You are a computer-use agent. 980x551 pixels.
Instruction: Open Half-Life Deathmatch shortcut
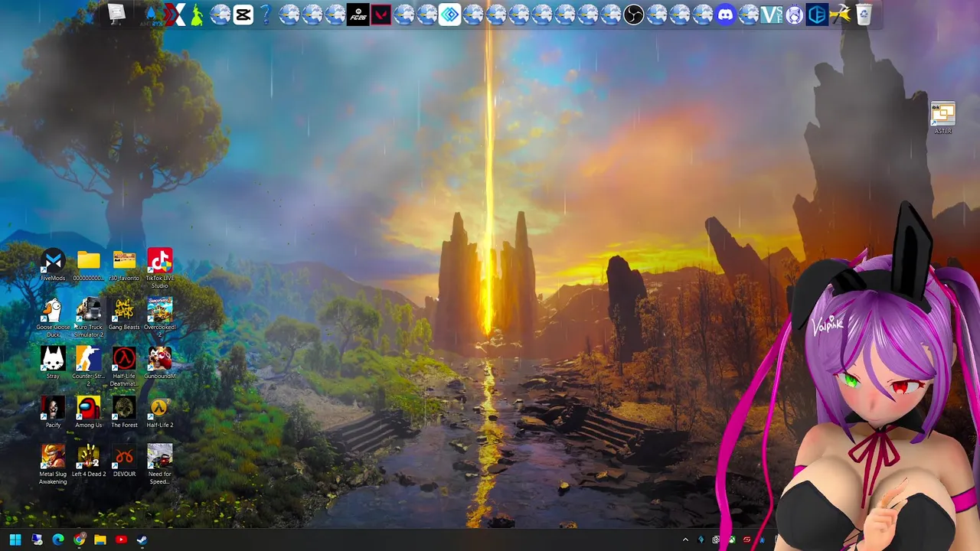124,366
